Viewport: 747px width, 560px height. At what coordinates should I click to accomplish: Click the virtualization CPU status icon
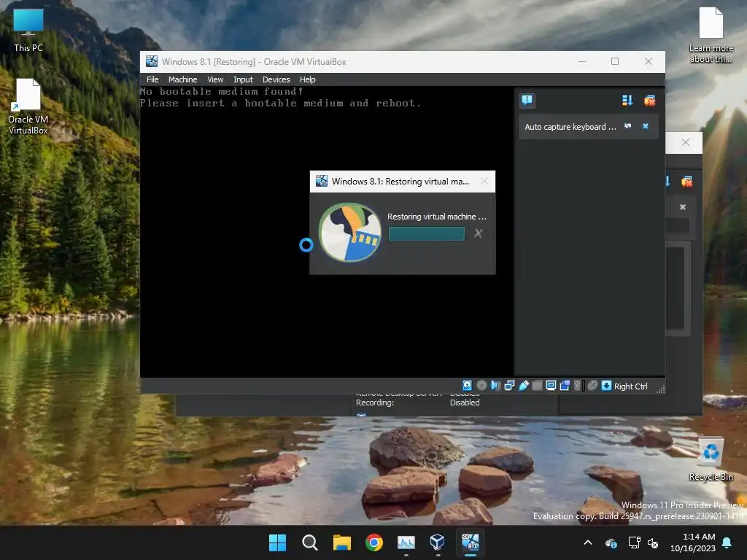point(578,385)
